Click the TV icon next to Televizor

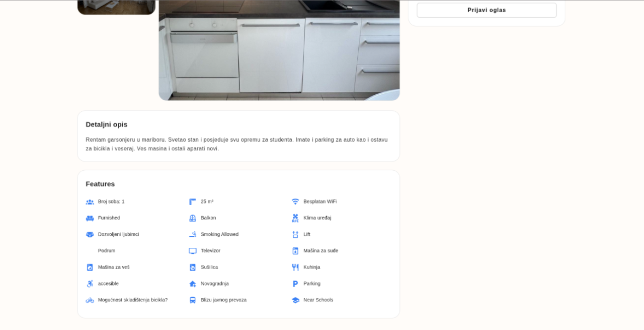[x=193, y=251]
